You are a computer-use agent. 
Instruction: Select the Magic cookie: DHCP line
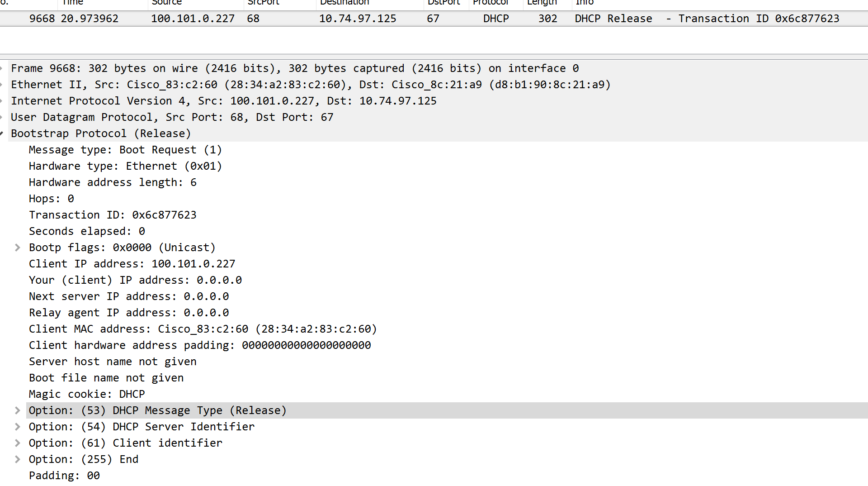click(87, 394)
